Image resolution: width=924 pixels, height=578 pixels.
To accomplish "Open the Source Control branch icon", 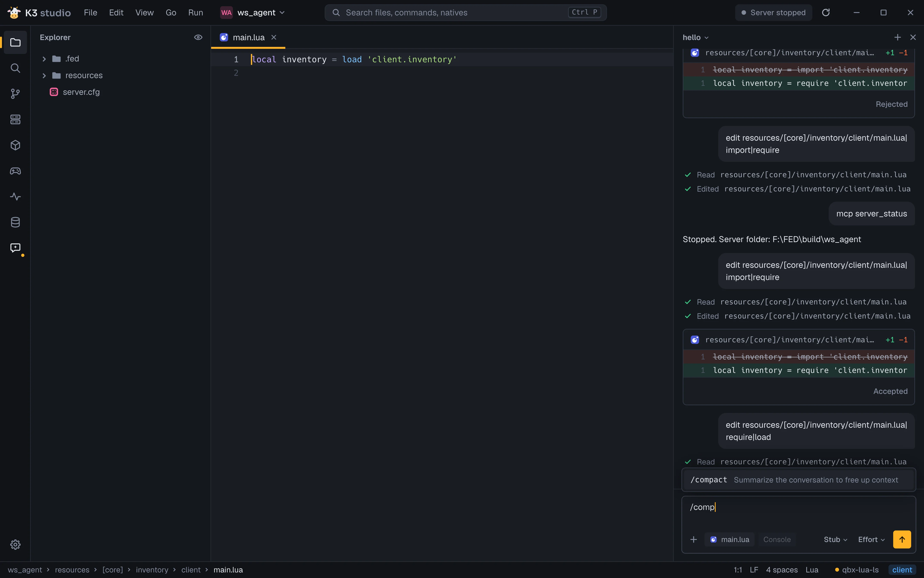I will click(x=15, y=94).
